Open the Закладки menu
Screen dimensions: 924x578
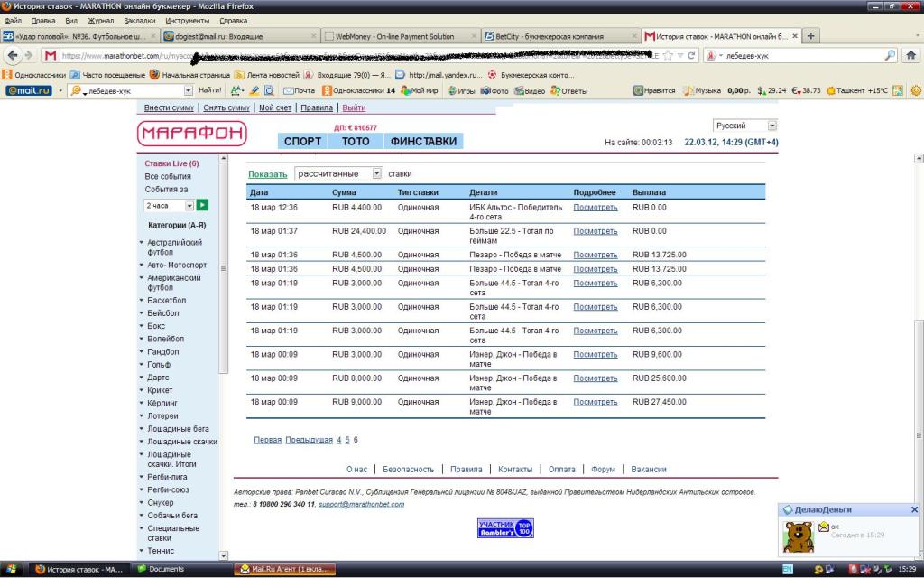[x=140, y=21]
